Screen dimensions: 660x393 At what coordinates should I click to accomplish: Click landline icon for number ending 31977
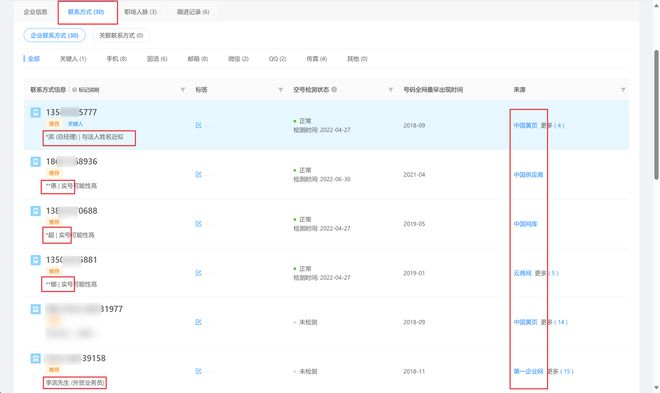(x=35, y=309)
